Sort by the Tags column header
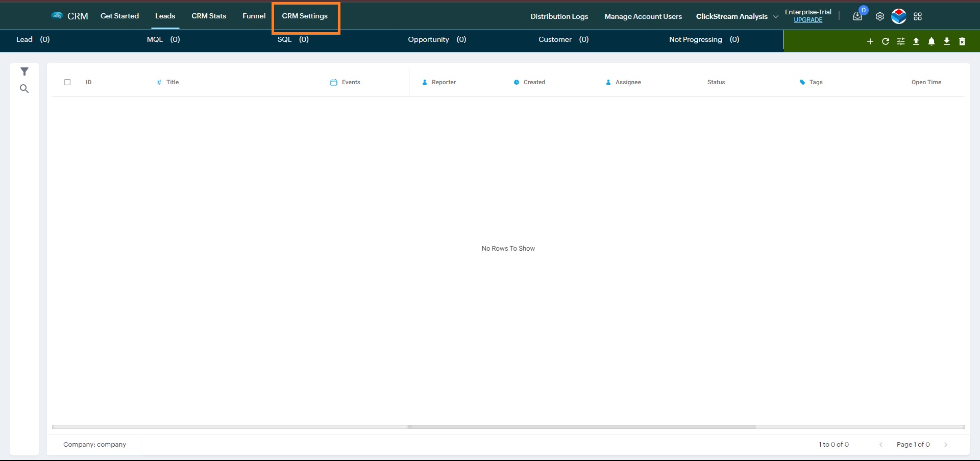 point(816,82)
